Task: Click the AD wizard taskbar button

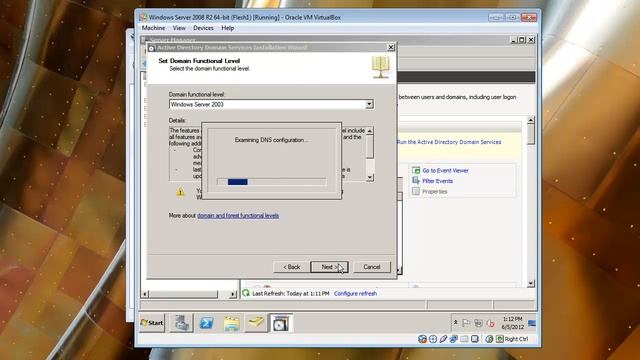Action: (280, 323)
